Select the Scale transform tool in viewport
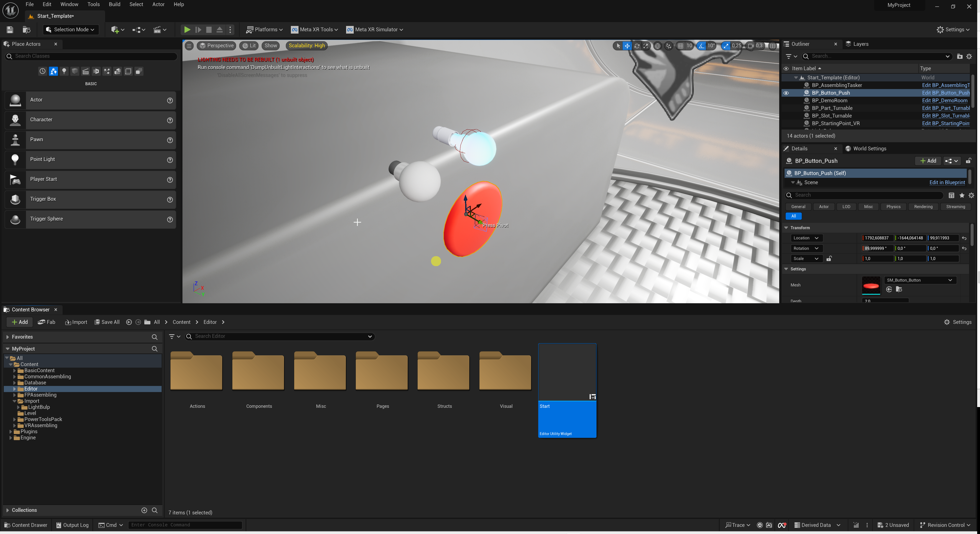Screen dimensions: 980x534 [x=646, y=46]
